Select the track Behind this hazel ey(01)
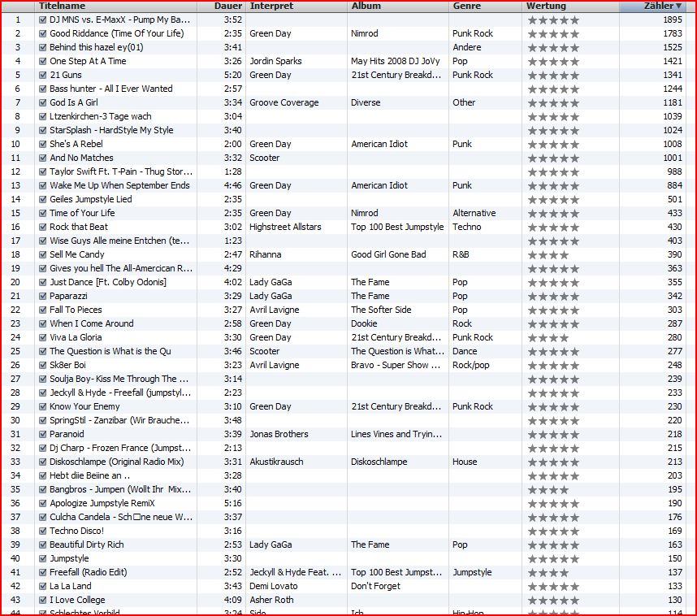This screenshot has height=616, width=697. [x=97, y=47]
